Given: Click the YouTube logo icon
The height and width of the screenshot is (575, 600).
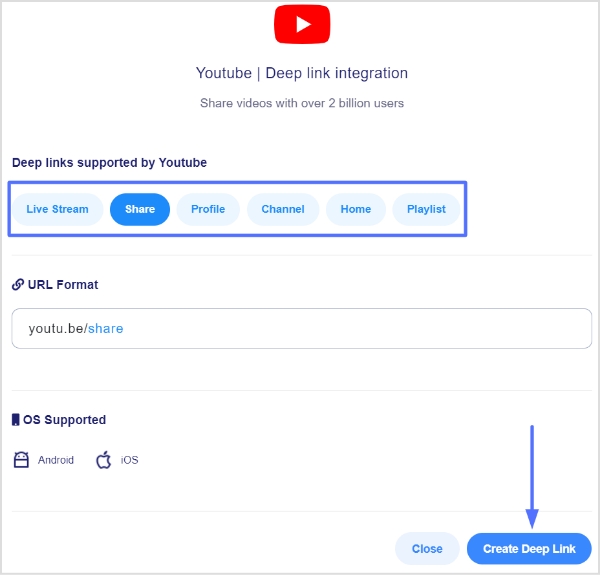Looking at the screenshot, I should [x=302, y=24].
